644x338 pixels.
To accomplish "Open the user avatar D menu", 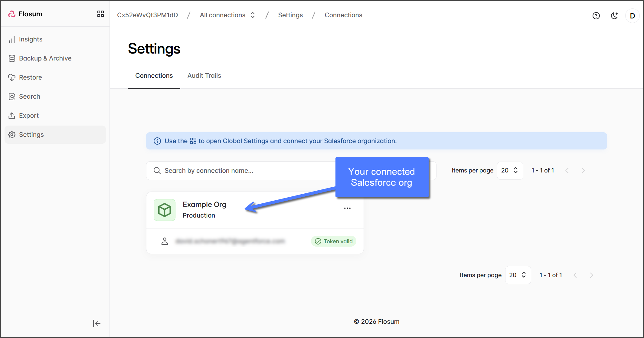I will click(632, 16).
